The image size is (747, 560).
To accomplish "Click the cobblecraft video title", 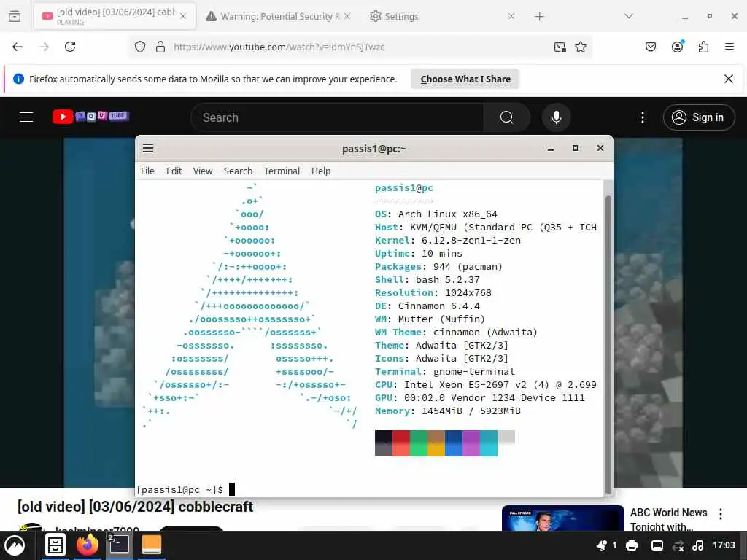I will [x=135, y=506].
